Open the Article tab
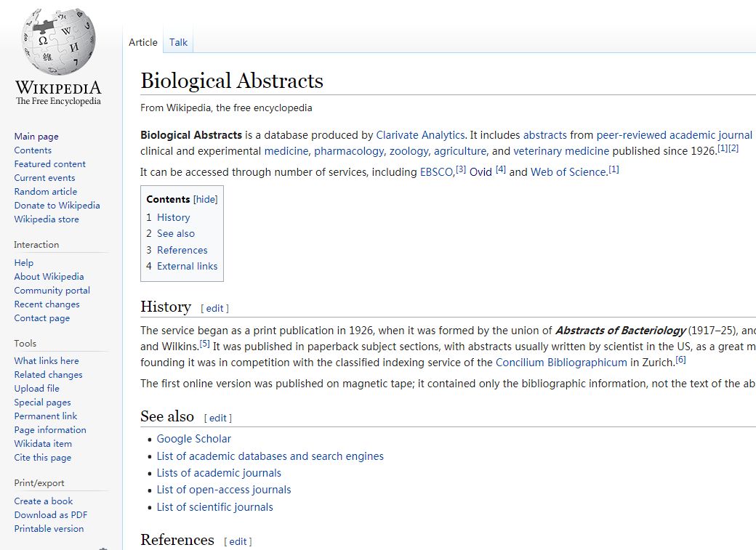Screen dimensions: 756x550 pyautogui.click(x=142, y=42)
